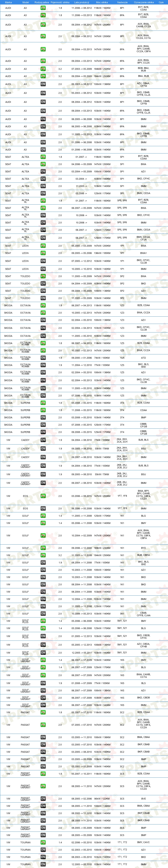
Task: Click PB icon in VW Passat 1.8 3C2 row
Action: [x=43, y=712]
